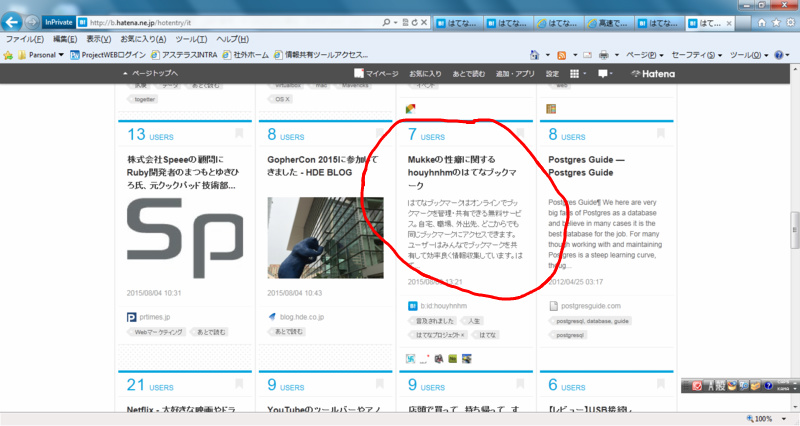The width and height of the screenshot is (800, 426).
Task: Open the zoom level dropdown arrow beside 100%
Action: pos(784,419)
